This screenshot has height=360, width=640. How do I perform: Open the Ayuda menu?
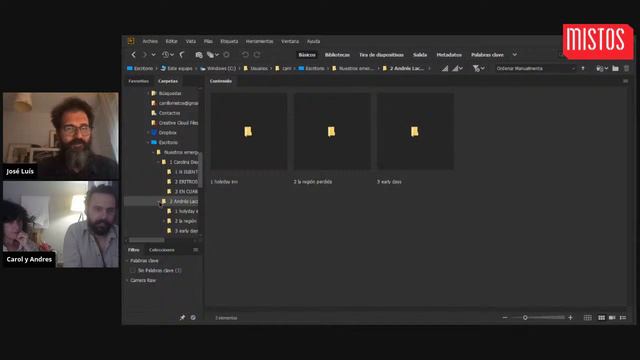[313, 41]
